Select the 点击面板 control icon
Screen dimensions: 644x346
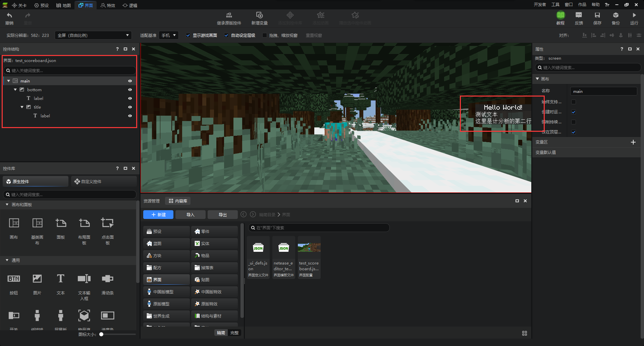[x=108, y=223]
